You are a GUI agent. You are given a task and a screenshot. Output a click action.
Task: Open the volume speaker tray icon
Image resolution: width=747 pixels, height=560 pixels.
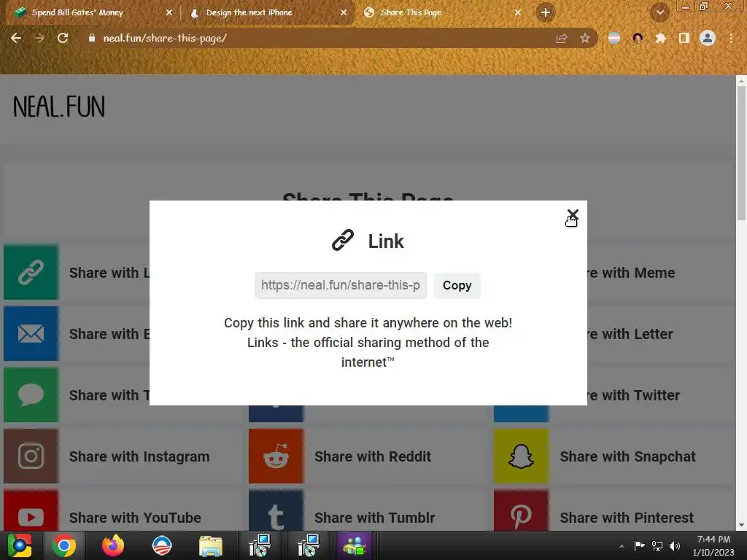point(675,545)
